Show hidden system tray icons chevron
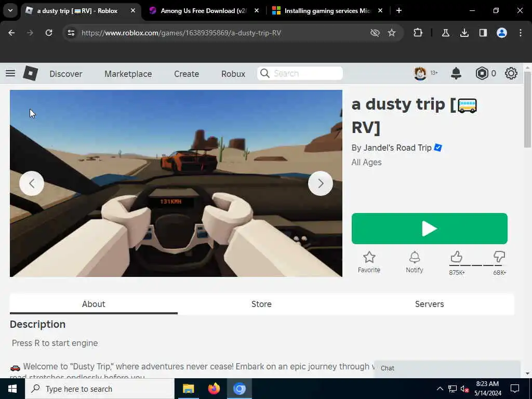This screenshot has width=532, height=399. [x=440, y=389]
